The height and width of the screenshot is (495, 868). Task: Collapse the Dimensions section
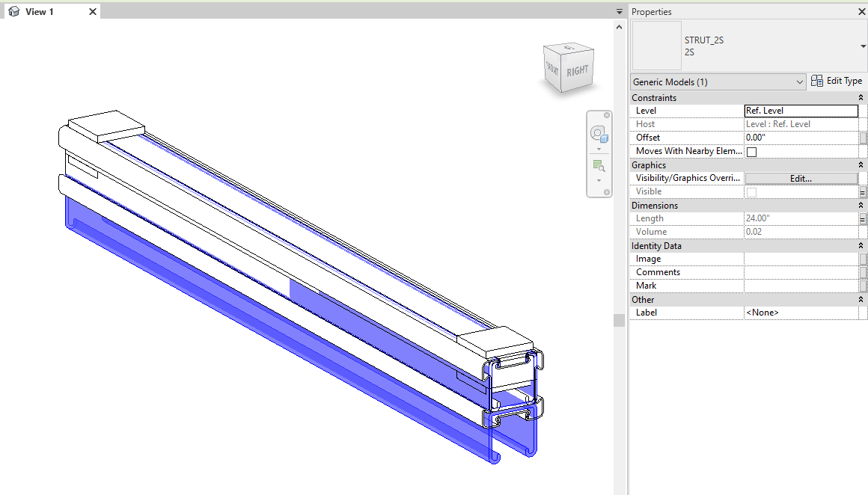point(861,205)
